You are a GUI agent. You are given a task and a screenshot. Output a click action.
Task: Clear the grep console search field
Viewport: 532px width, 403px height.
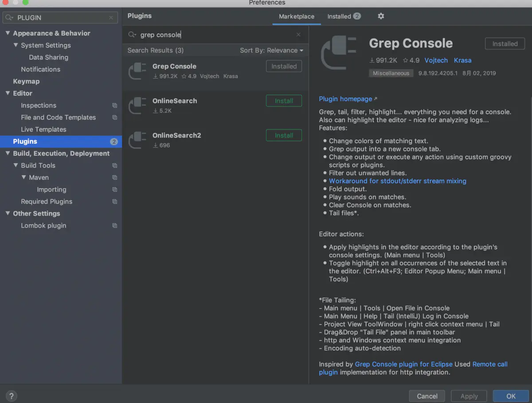[x=298, y=35]
